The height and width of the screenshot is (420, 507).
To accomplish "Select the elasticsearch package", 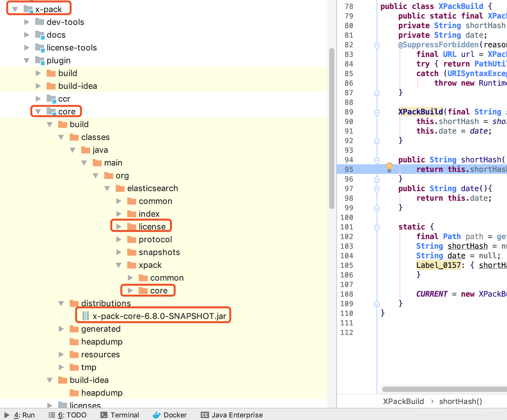I will point(152,188).
